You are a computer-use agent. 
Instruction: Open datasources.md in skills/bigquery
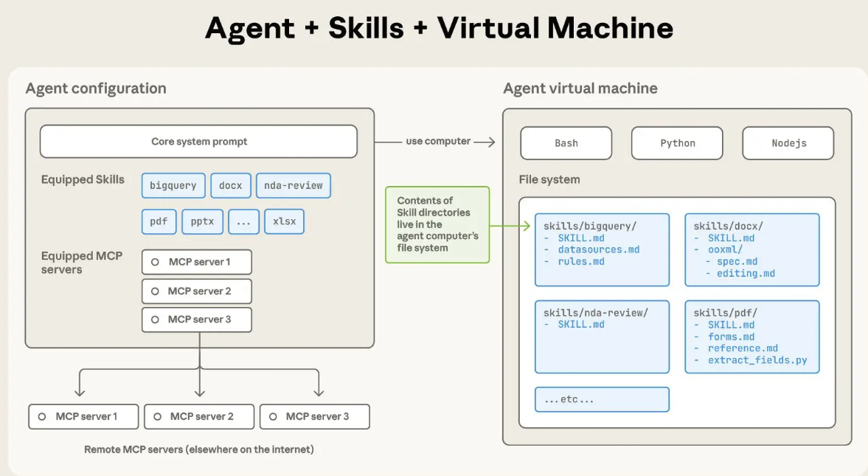tap(598, 249)
